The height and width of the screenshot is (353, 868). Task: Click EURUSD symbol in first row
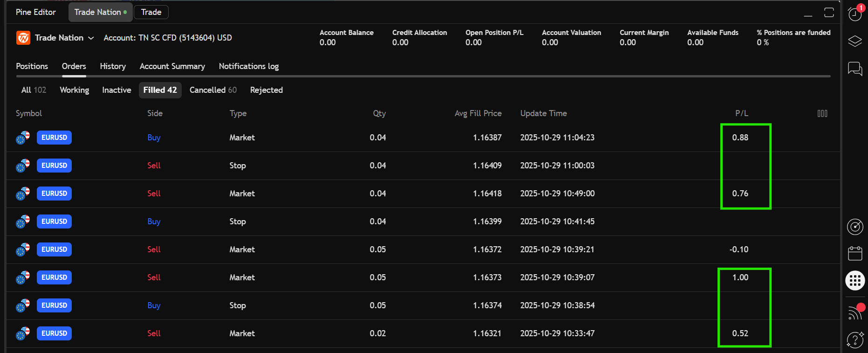54,138
